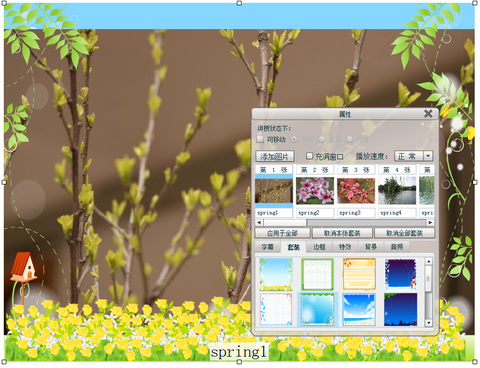This screenshot has height=368, width=480.
Task: Open the 播放速度 playback speed dropdown
Action: pos(428,156)
